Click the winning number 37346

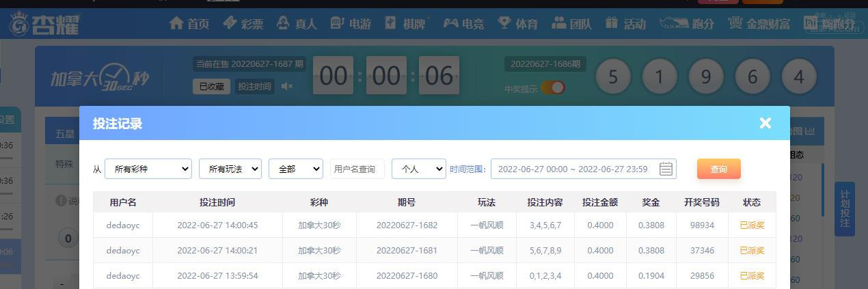coord(702,250)
